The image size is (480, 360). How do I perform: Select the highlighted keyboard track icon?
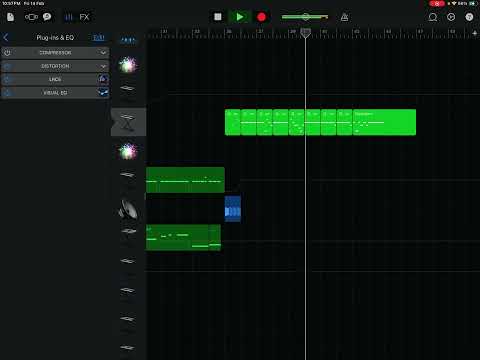[x=128, y=122]
